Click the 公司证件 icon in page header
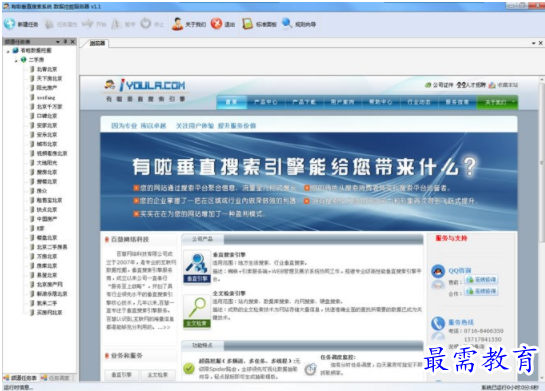Viewport: 545px width, 391px height. point(428,85)
